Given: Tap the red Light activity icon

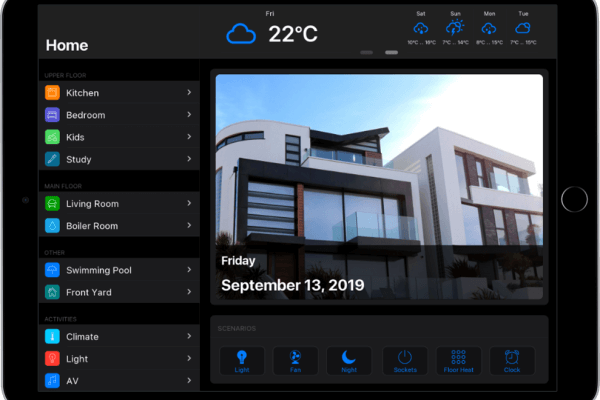Looking at the screenshot, I should (52, 358).
